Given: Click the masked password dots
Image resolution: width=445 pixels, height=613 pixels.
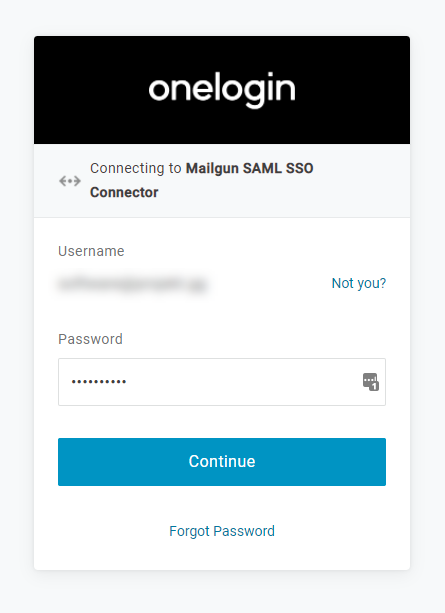Looking at the screenshot, I should [x=99, y=382].
